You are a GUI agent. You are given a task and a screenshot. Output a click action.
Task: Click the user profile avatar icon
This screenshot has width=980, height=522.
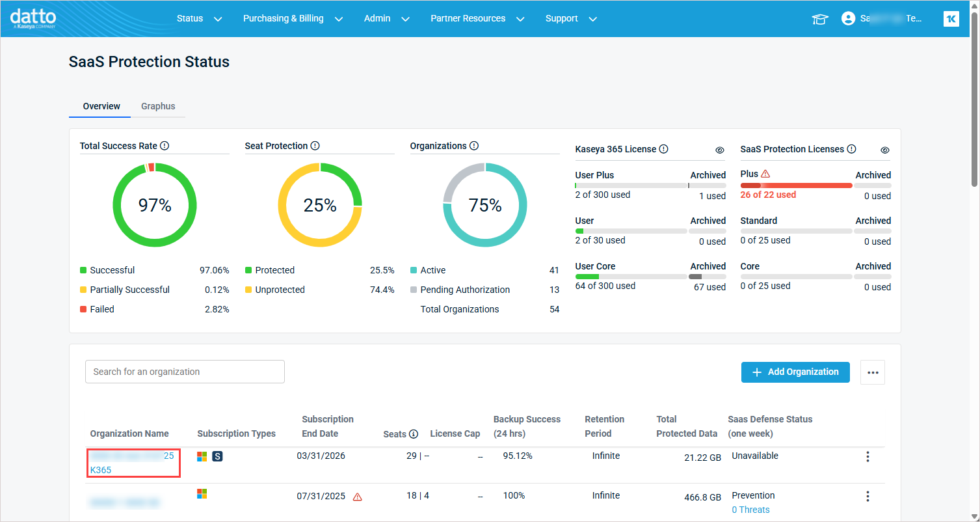pos(848,19)
